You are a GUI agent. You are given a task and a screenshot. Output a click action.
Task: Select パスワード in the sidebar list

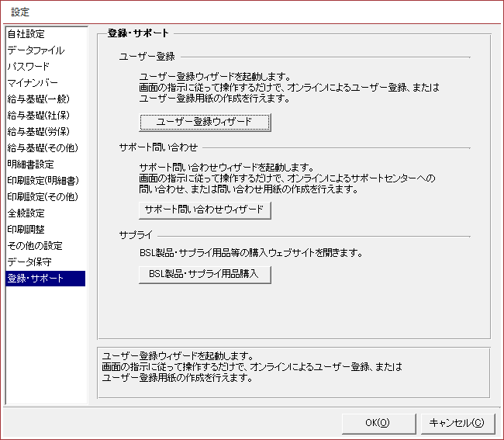(29, 67)
